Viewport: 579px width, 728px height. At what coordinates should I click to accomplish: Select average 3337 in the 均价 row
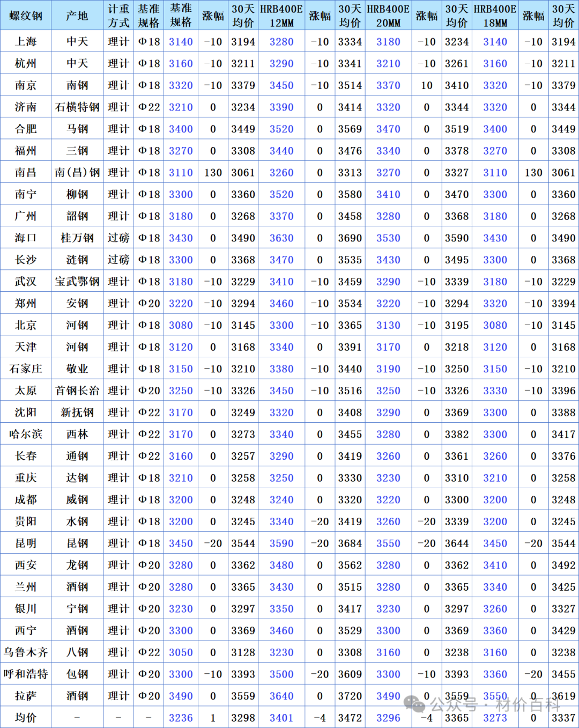[x=563, y=718]
